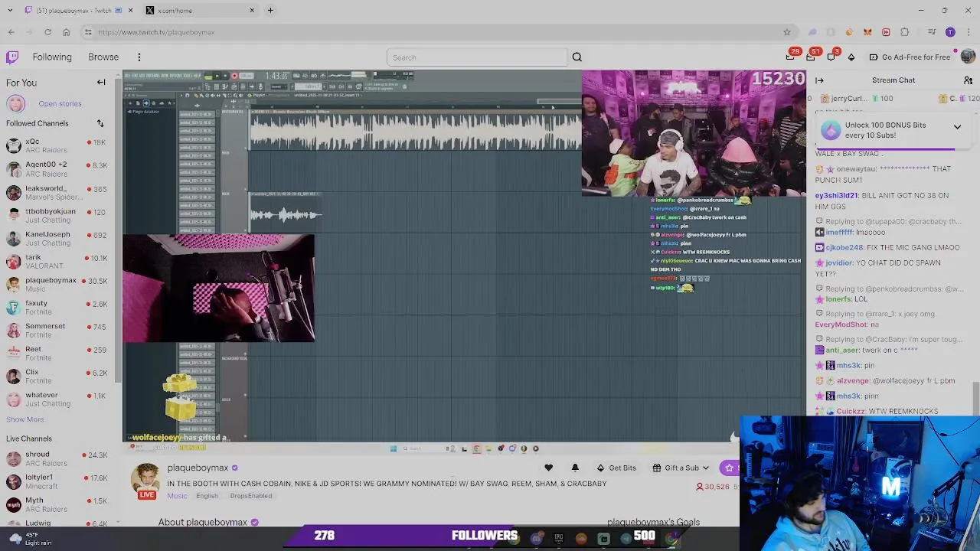
Task: Open the Browse page
Action: [103, 57]
